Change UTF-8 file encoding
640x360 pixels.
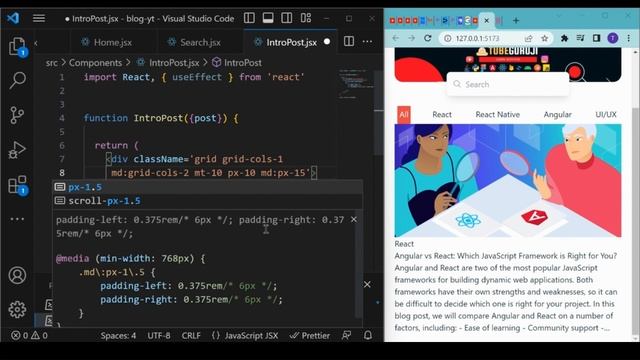click(159, 336)
